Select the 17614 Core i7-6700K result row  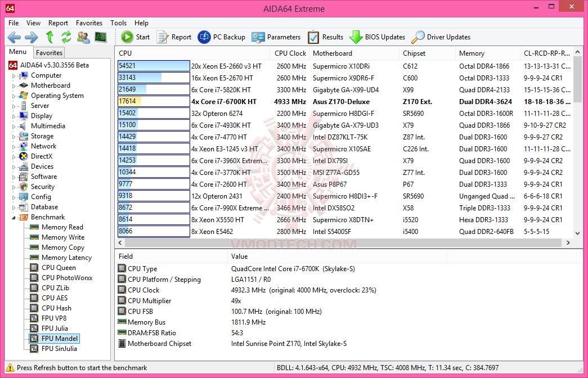[345, 102]
